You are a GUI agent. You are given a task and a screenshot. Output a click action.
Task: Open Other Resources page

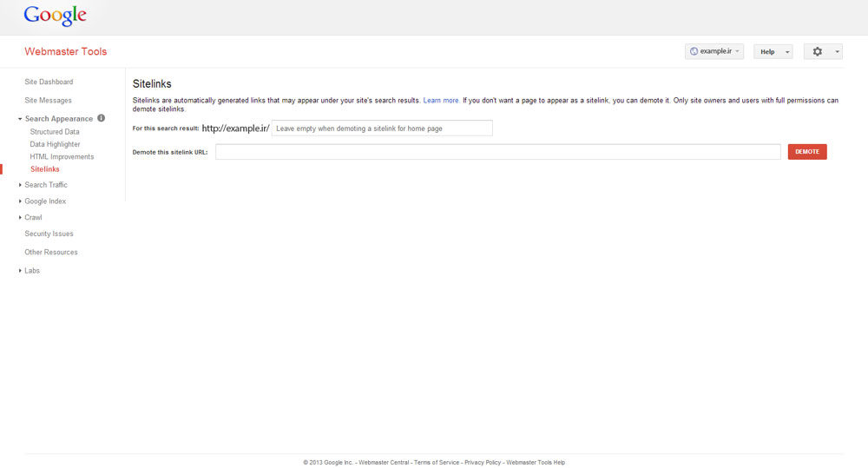(51, 252)
